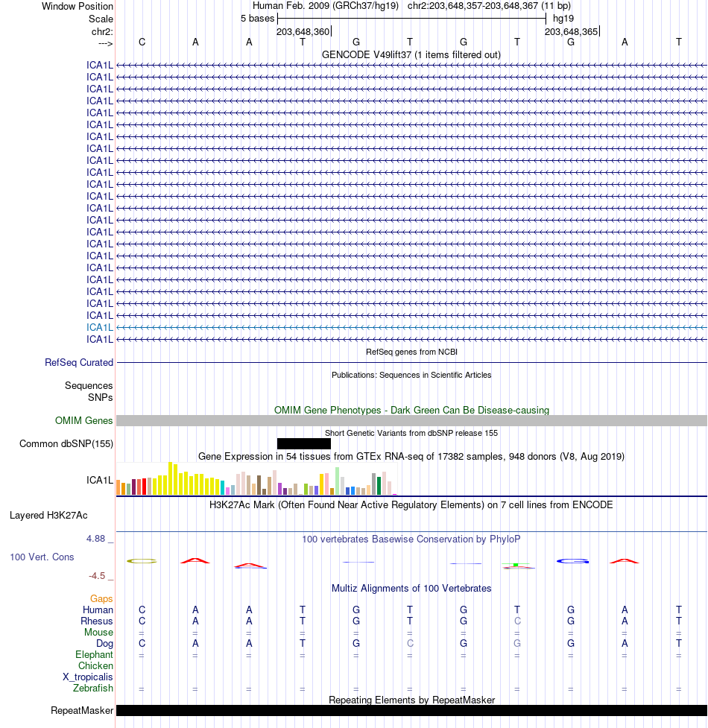Click the faded C in the Rhesus row
708x728 pixels.
click(x=517, y=621)
